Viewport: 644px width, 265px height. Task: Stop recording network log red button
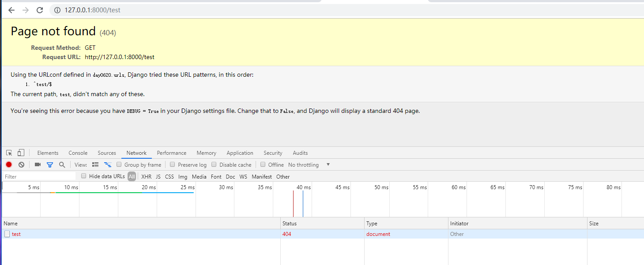pos(9,164)
